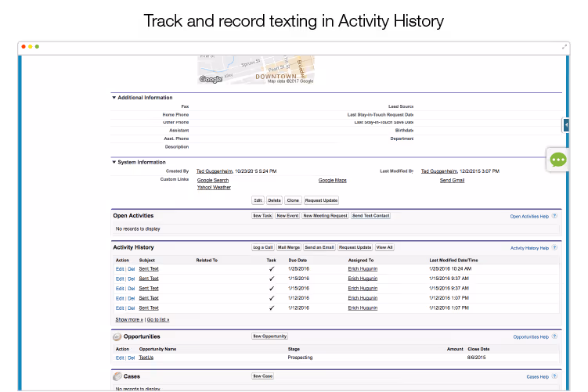Click the Edit button
Screen dimensions: 588x392
tap(258, 200)
